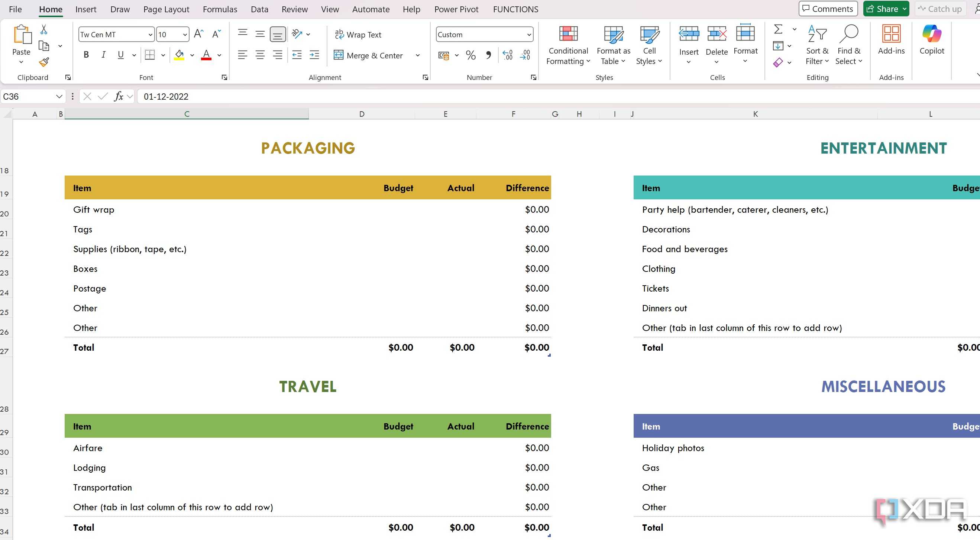The height and width of the screenshot is (540, 980).
Task: Open Conditional Formatting
Action: (x=568, y=45)
